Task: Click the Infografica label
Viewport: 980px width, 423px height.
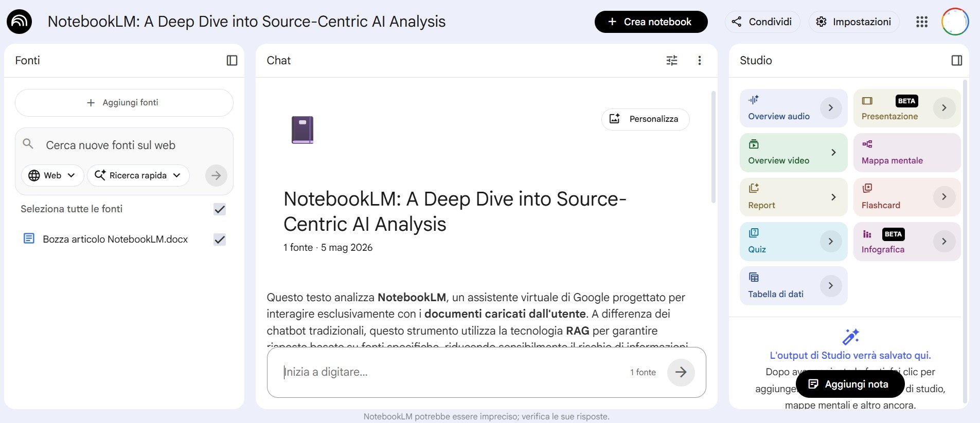Action: pyautogui.click(x=883, y=249)
